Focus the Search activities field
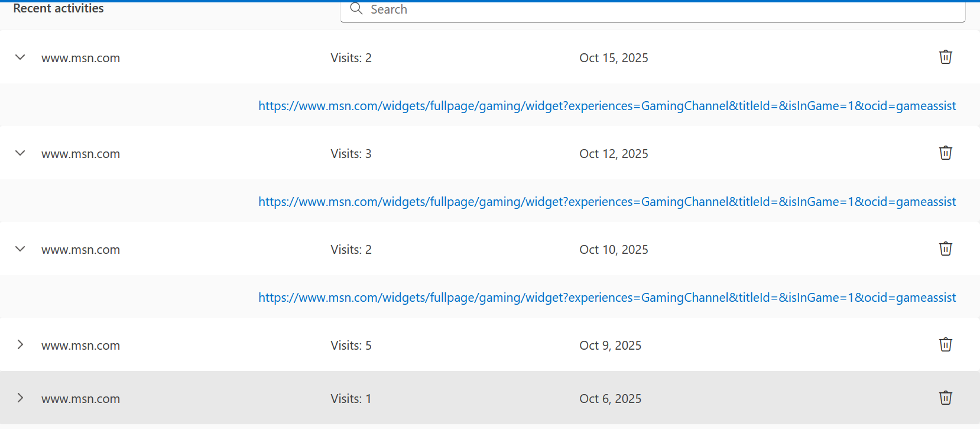980x429 pixels. (x=653, y=10)
